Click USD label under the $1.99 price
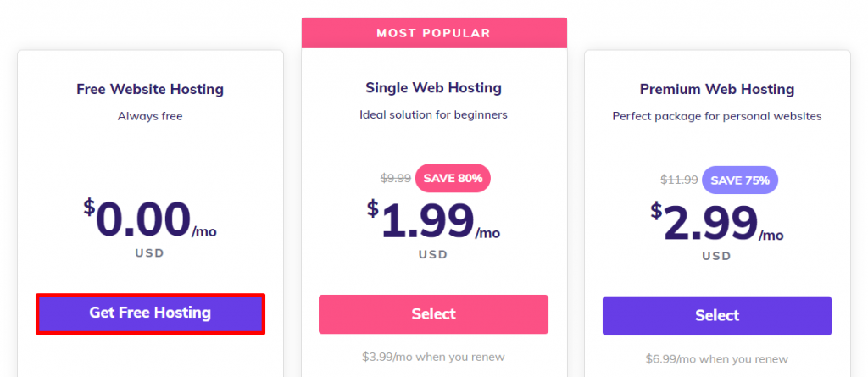Viewport: 868px width, 377px height. 433,254
